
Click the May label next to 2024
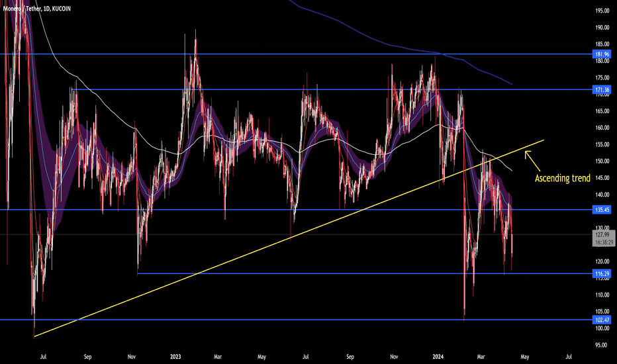524,357
